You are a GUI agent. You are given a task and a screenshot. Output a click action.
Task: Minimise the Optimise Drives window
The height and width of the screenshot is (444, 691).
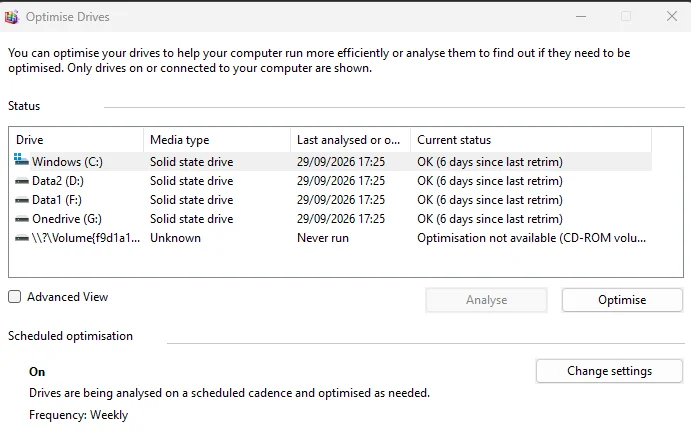pyautogui.click(x=581, y=17)
